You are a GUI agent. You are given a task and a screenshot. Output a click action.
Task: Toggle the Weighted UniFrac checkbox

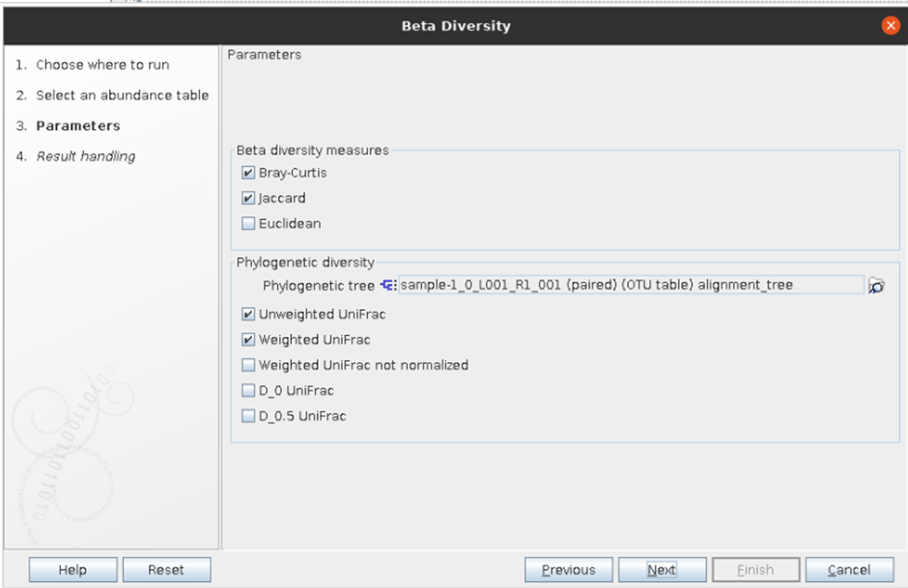point(248,340)
